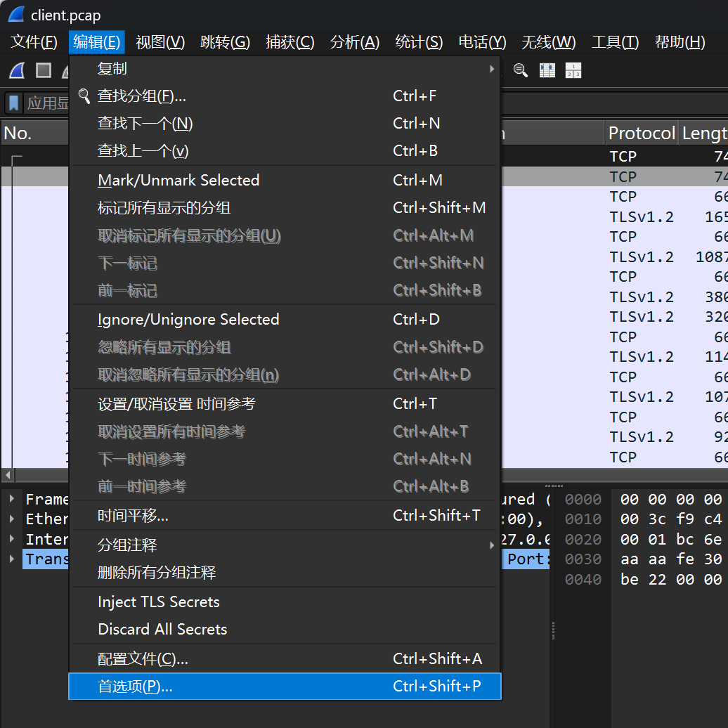Sort by the Length column header
728x728 pixels.
(704, 134)
